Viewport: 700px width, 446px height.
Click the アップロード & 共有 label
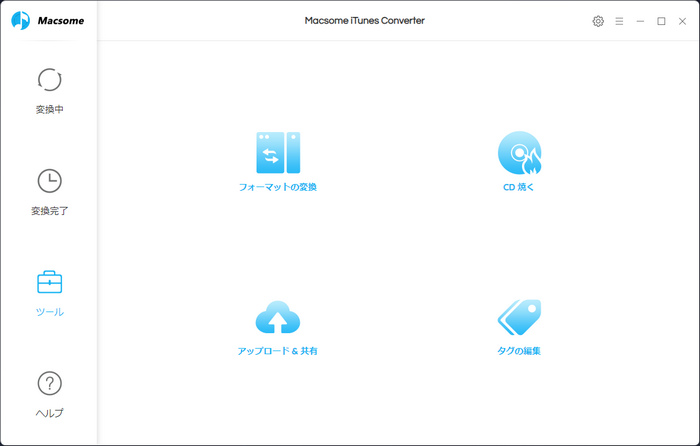(x=277, y=351)
